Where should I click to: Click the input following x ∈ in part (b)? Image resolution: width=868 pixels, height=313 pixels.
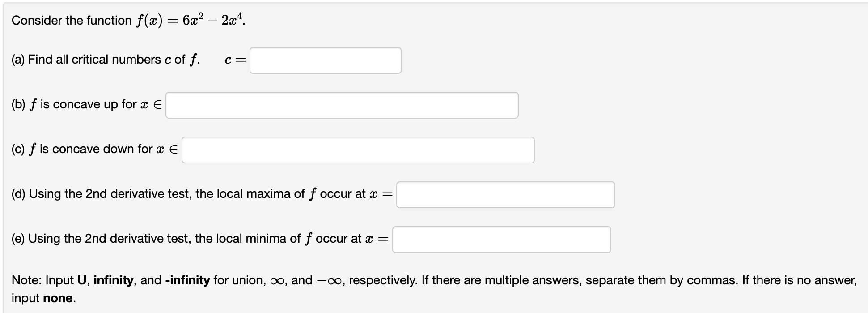(341, 105)
